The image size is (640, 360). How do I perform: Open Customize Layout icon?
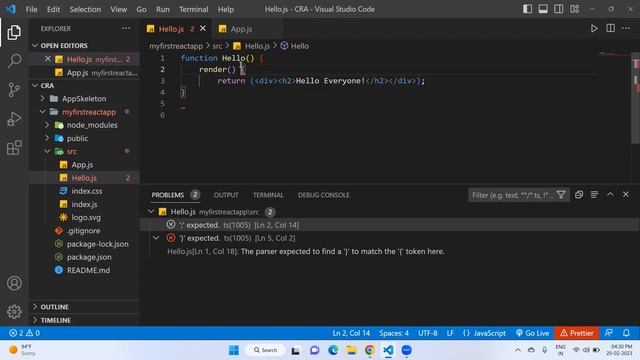575,9
